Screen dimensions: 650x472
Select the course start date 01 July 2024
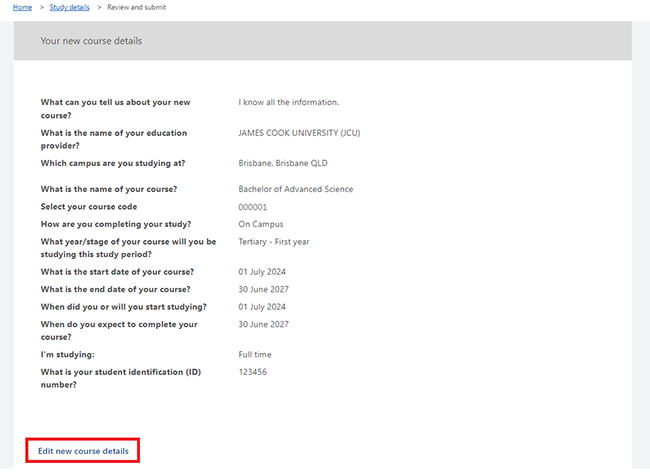[x=262, y=272]
